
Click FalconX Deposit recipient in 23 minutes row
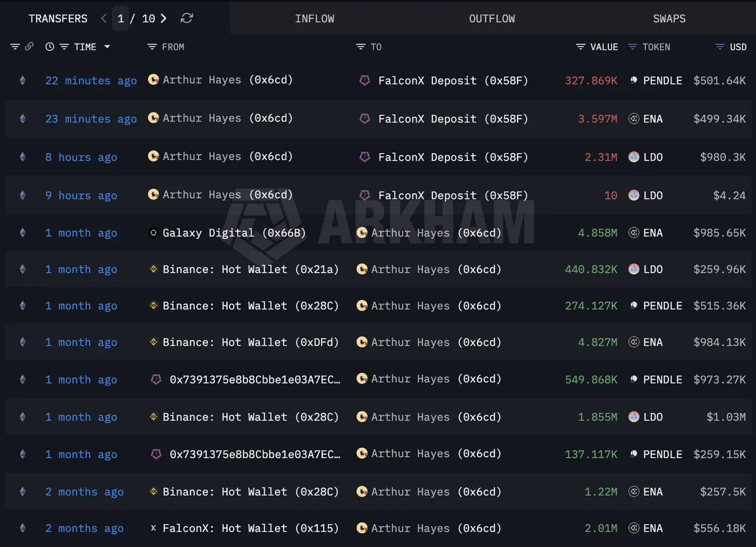coord(453,119)
